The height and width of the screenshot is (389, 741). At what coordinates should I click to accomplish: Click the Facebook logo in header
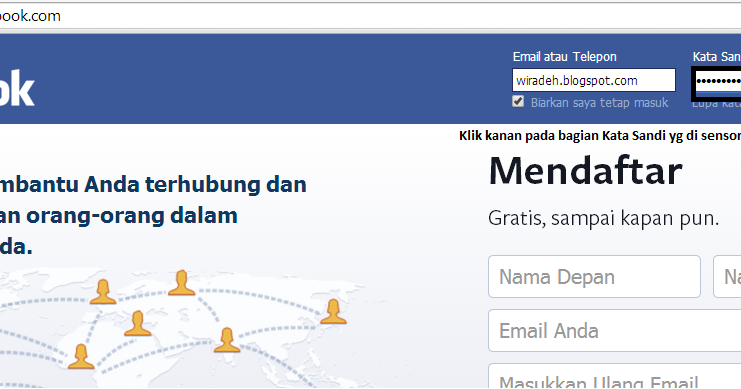pos(17,88)
